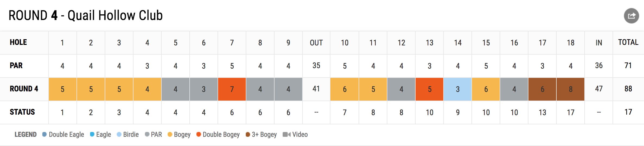Click the Double Eagle legend dot
This screenshot has width=644, height=146.
point(44,134)
